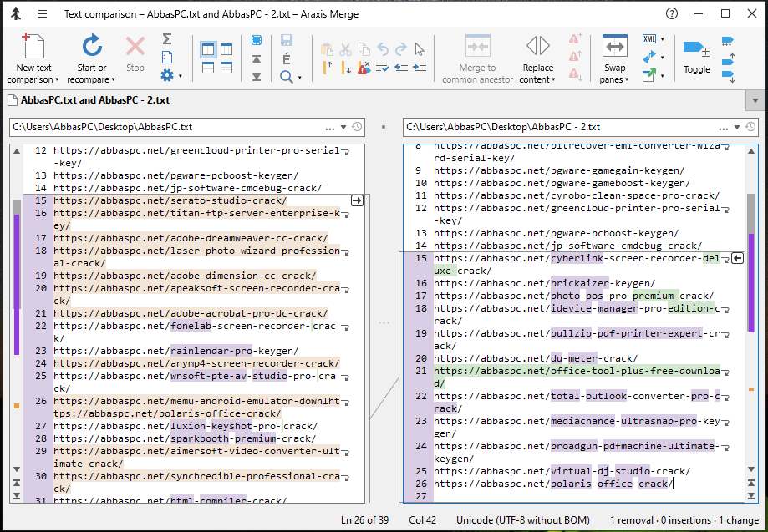
Task: Click the redo arrow icon
Action: [401, 49]
